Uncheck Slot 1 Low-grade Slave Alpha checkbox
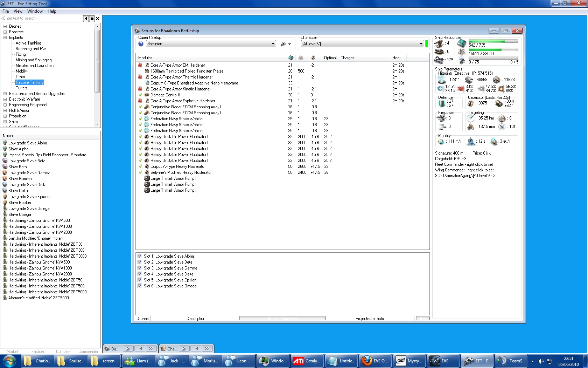This screenshot has width=588, height=368. (x=140, y=256)
